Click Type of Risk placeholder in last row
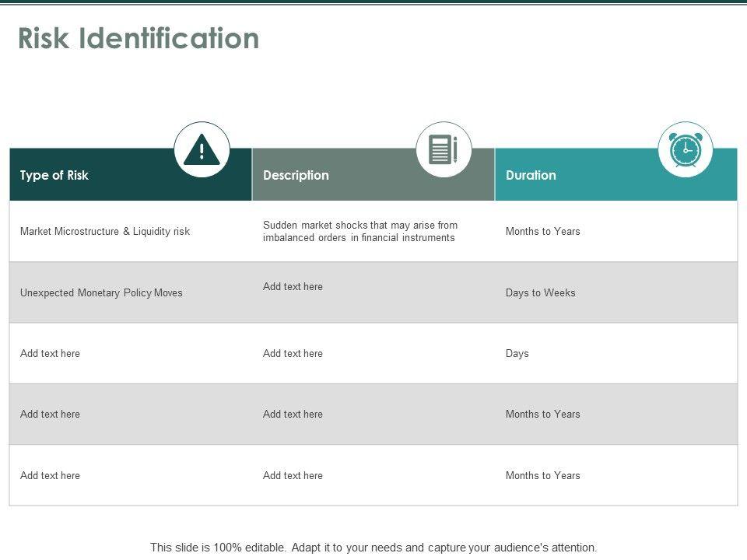 (x=50, y=475)
